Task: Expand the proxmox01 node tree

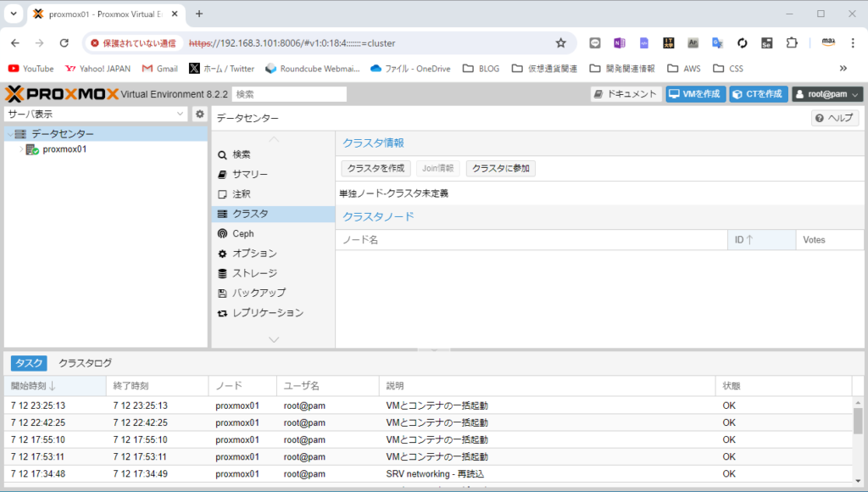Action: point(21,149)
